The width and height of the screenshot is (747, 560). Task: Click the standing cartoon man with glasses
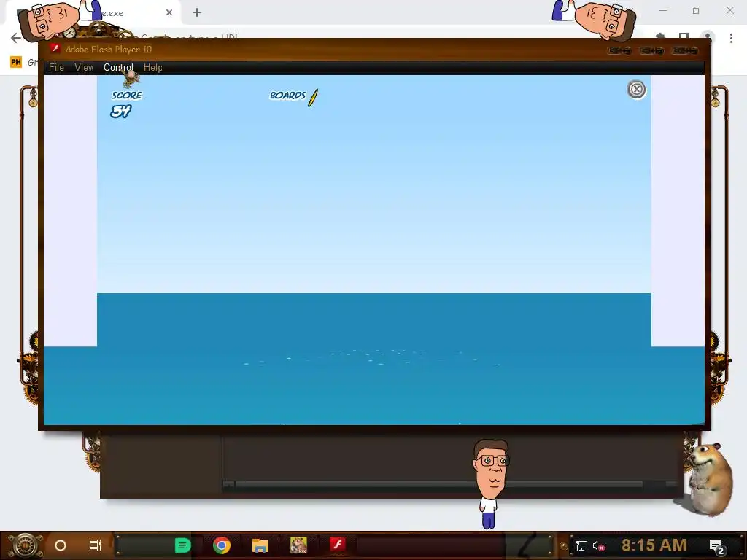(491, 483)
